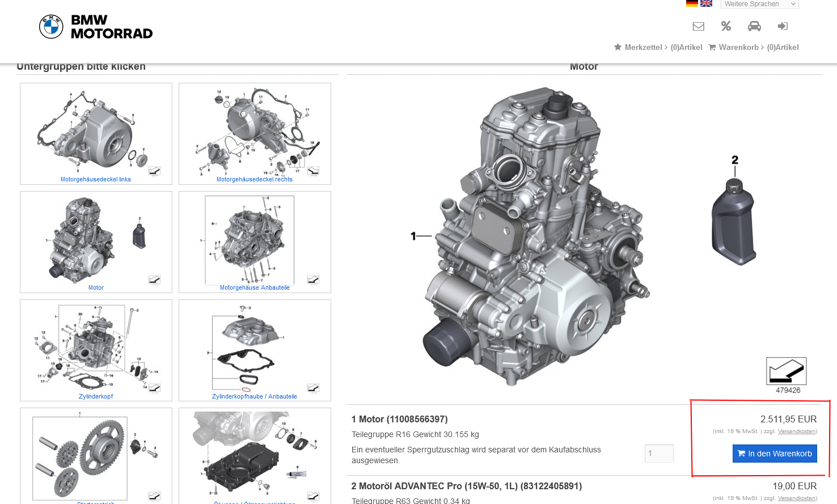Click the car vehicle selection icon
837x504 pixels.
(x=754, y=26)
